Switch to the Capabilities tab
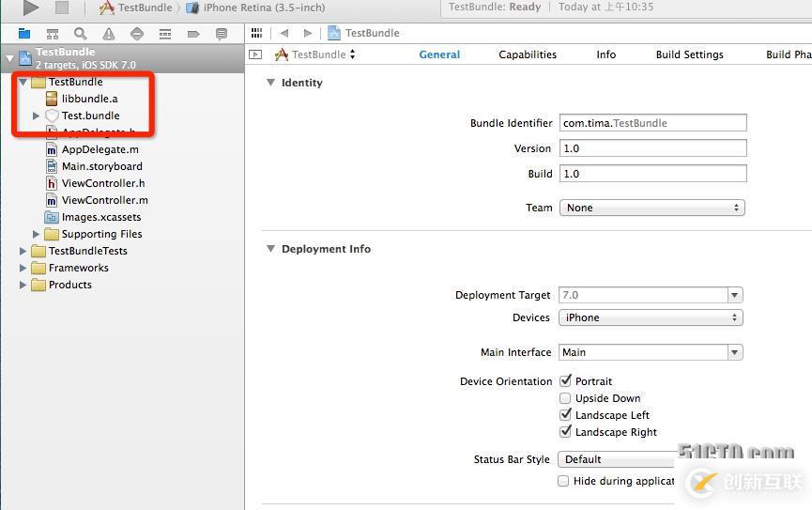Viewport: 812px width, 510px height. (528, 54)
